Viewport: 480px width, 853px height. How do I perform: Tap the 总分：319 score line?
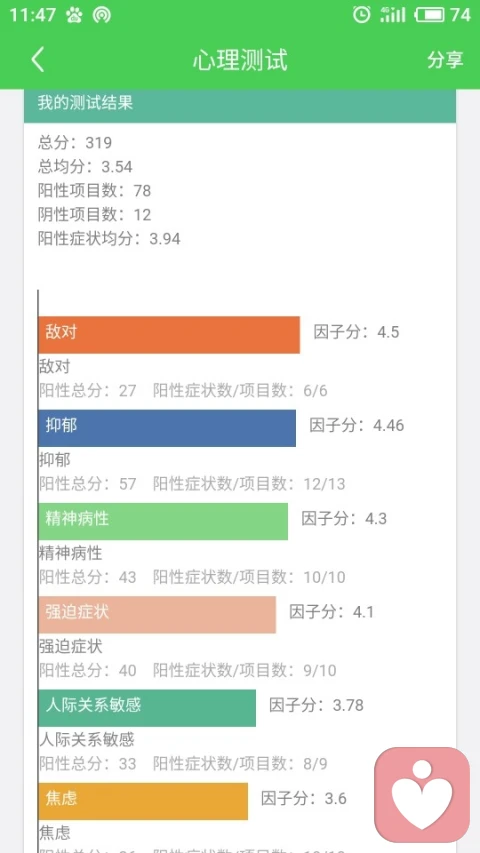coord(75,143)
